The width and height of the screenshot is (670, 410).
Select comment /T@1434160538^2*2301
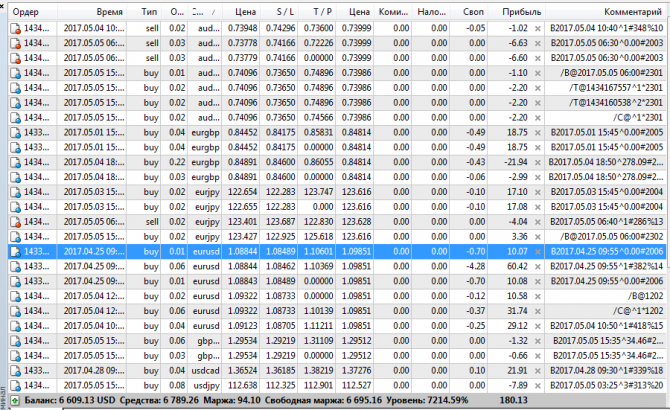point(616,103)
